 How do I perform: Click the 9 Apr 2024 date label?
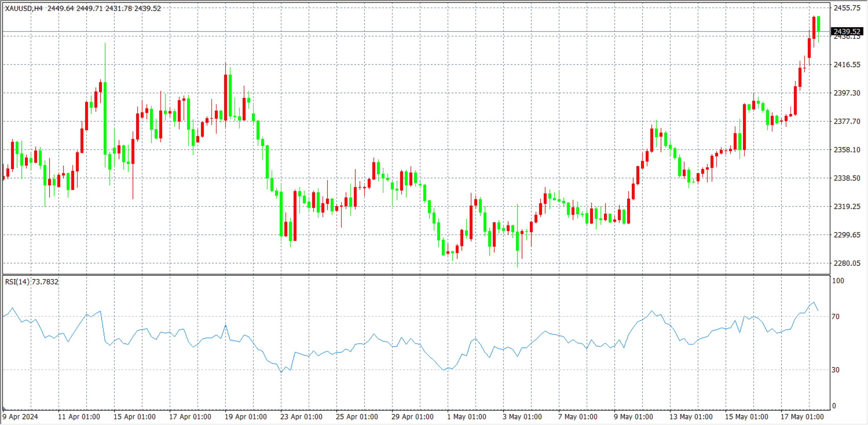(x=20, y=417)
